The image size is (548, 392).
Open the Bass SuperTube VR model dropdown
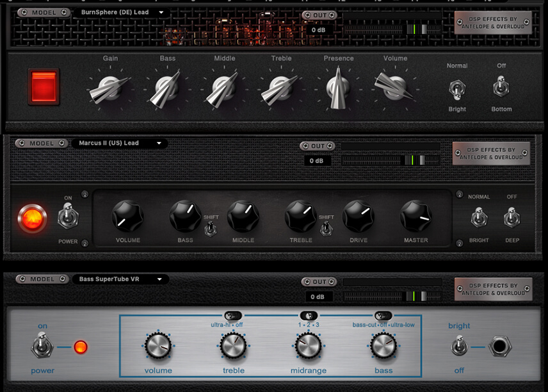[x=120, y=279]
